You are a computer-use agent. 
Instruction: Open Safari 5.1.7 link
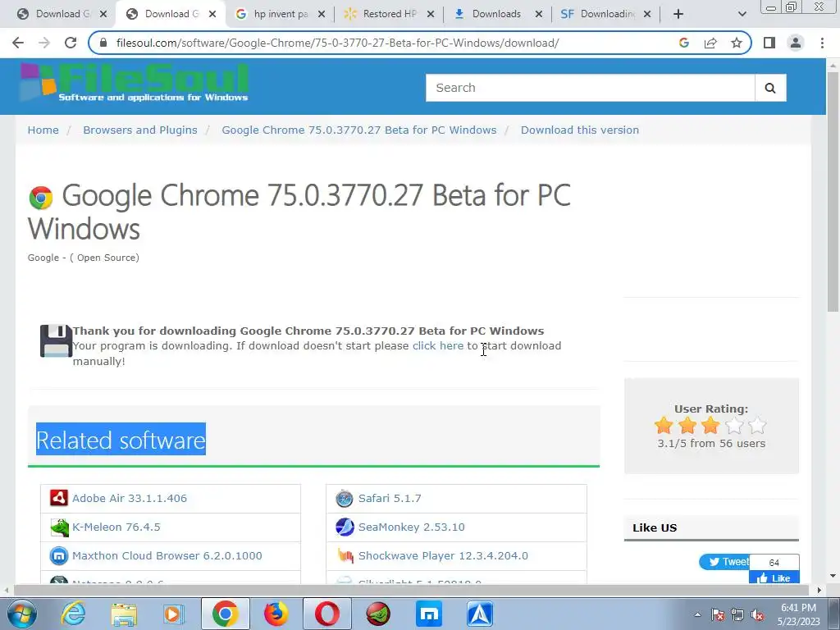[390, 498]
